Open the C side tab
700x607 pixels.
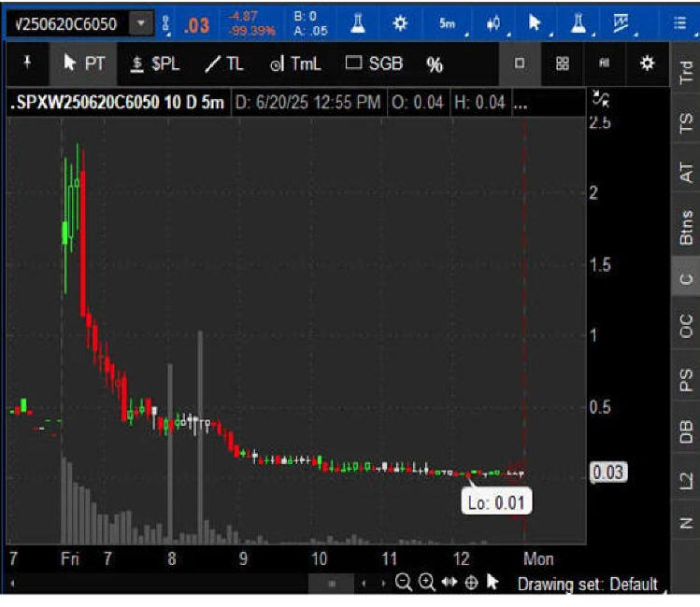(686, 278)
